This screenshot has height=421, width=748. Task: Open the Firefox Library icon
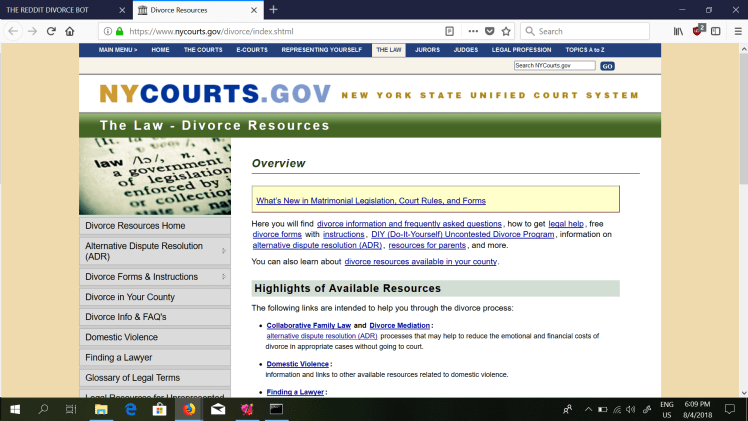(x=678, y=31)
